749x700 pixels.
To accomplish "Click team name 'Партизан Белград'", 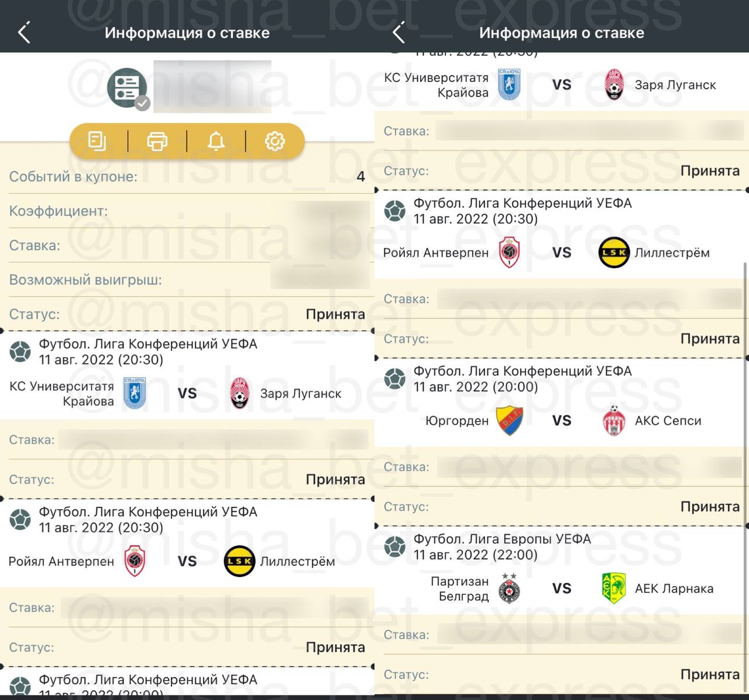I will pos(459,589).
